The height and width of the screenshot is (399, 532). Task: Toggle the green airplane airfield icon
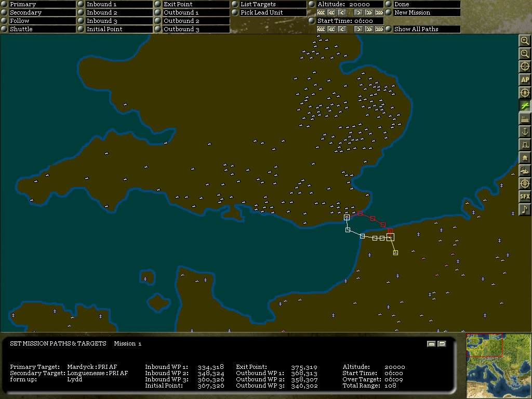point(525,106)
